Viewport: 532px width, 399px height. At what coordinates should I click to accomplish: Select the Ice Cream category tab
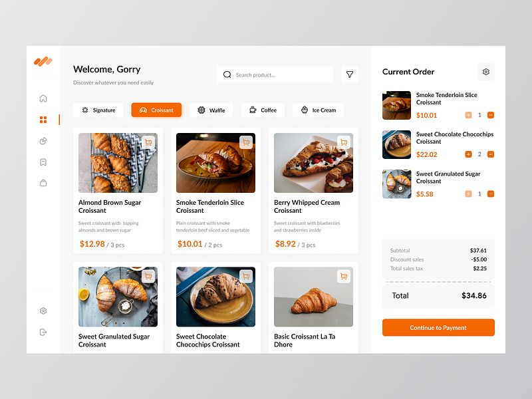pyautogui.click(x=319, y=110)
